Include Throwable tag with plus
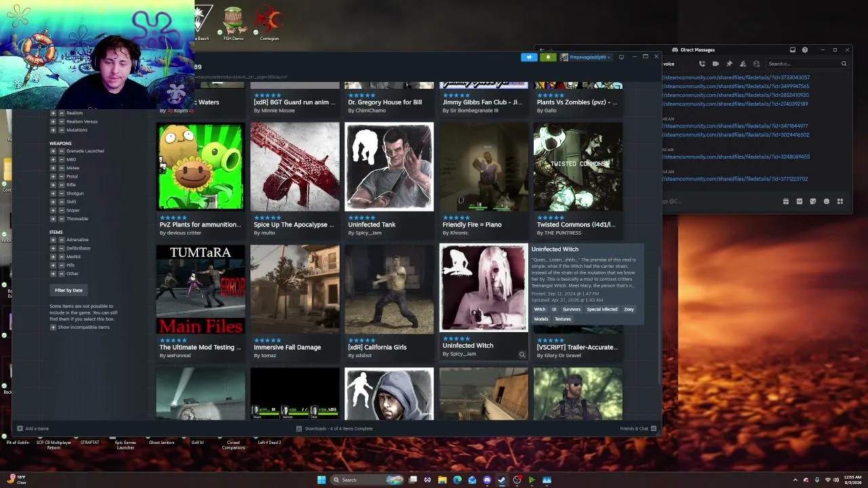Screen dimensions: 868x488 [x=53, y=219]
